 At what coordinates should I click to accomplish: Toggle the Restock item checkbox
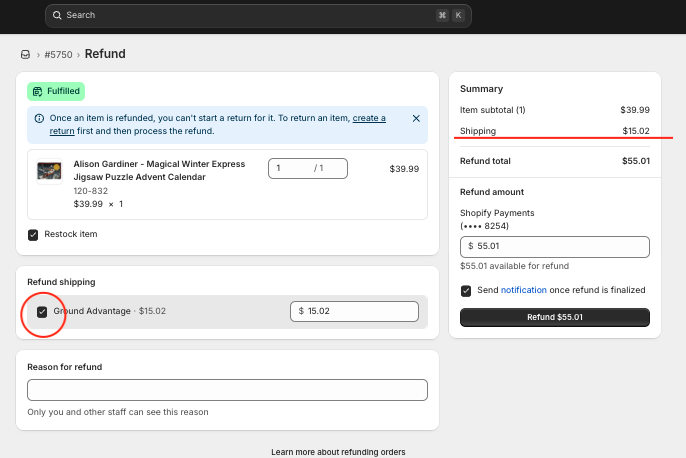[x=33, y=235]
